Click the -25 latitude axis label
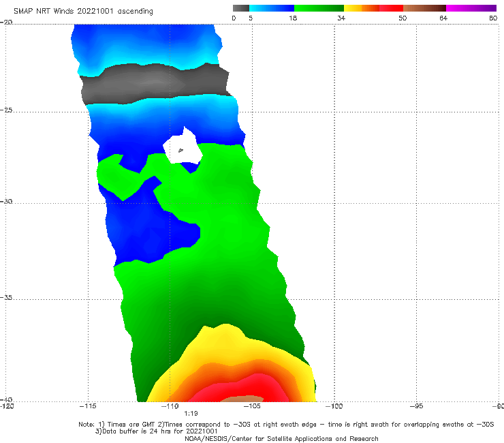This screenshot has height=443, width=504. click(6, 110)
